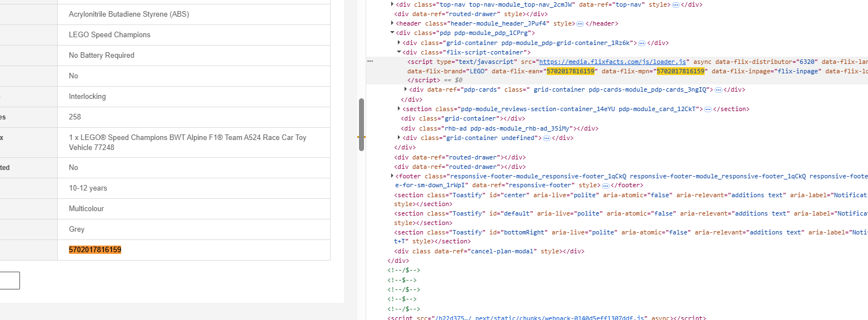Select the rhb-ad pdp-ads-module div line

(x=500, y=128)
